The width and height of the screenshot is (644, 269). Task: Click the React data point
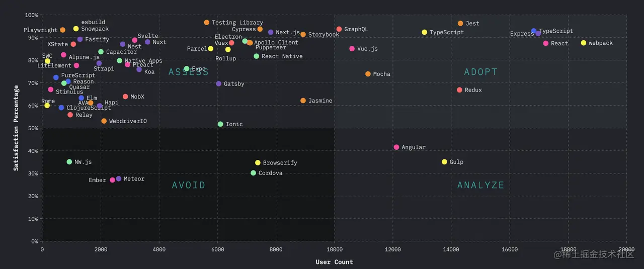[546, 44]
